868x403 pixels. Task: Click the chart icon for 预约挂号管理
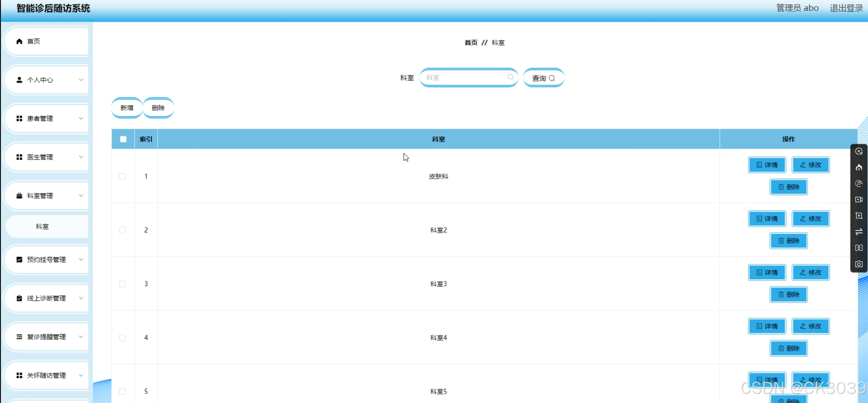[19, 260]
